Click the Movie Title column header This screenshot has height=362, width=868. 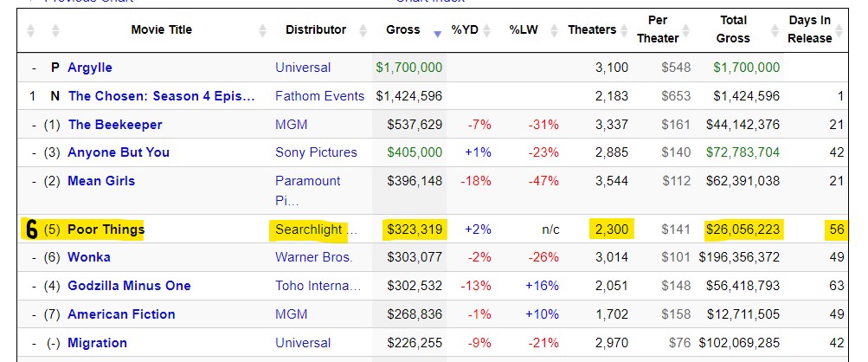161,30
